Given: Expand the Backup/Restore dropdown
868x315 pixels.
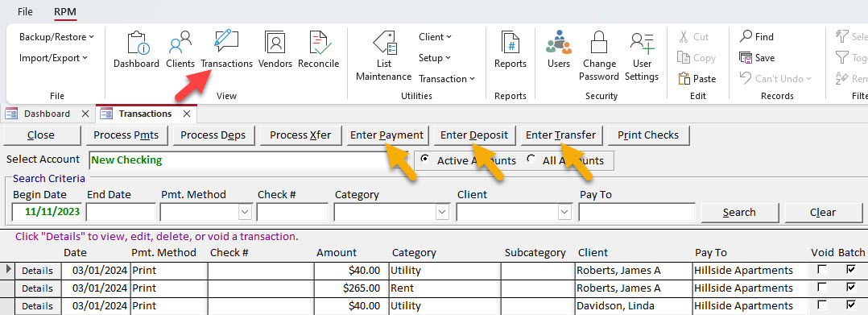Looking at the screenshot, I should pos(56,37).
